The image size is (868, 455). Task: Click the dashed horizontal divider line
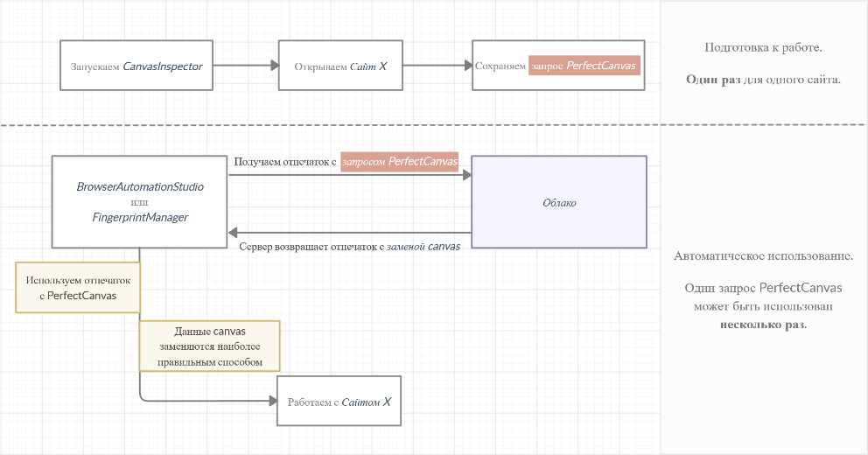[x=350, y=125]
